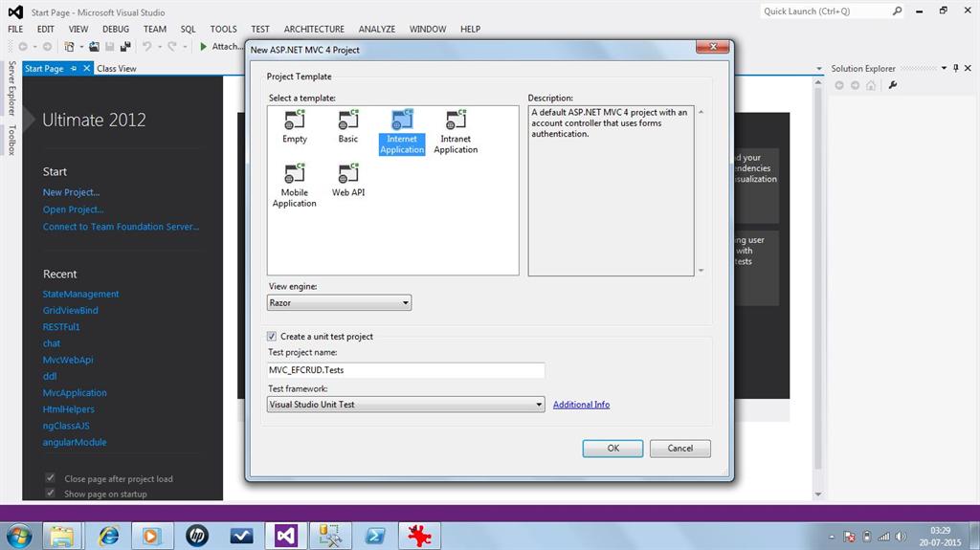Close the Start Page tab
The image size is (980, 550).
(87, 68)
